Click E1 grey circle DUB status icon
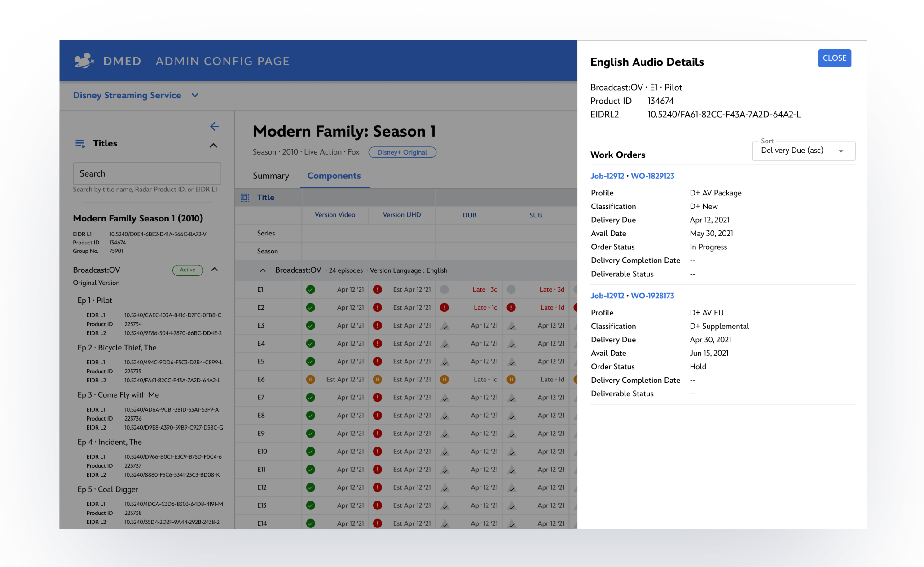The image size is (924, 567). [x=444, y=290]
